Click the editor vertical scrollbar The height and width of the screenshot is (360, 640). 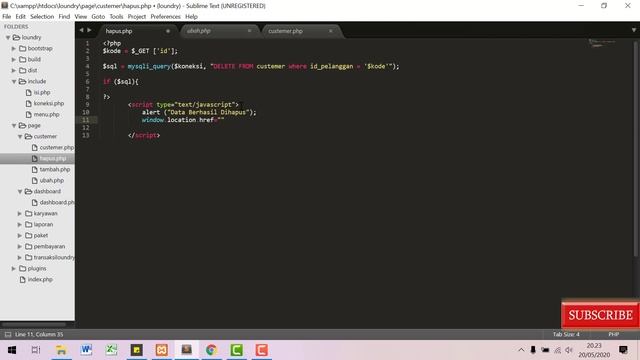[x=636, y=149]
